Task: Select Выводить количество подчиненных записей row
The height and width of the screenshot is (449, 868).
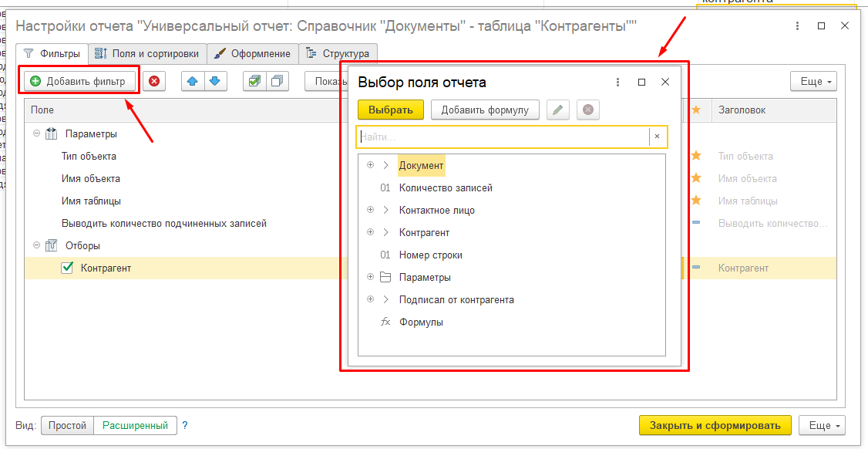Action: tap(164, 224)
